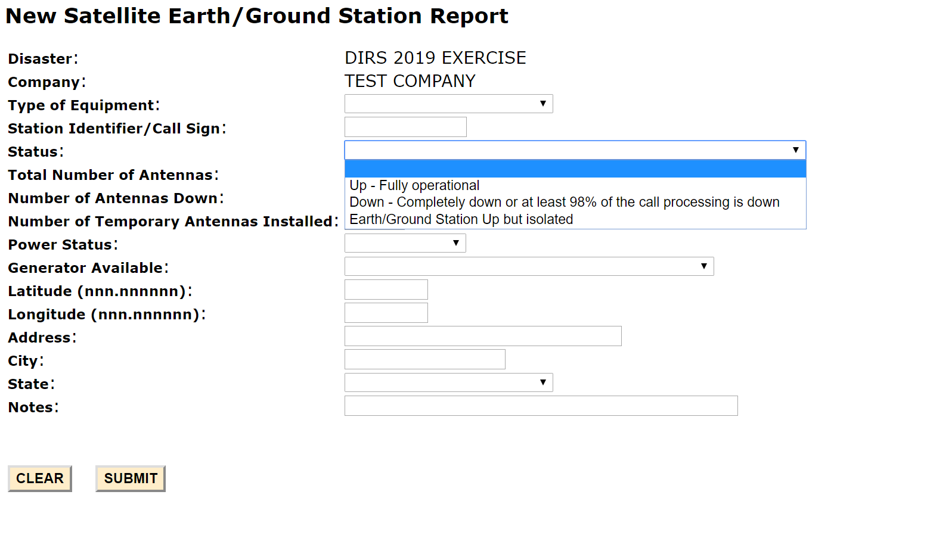Click the page heading title text
Screen dimensions: 927x560
[257, 16]
